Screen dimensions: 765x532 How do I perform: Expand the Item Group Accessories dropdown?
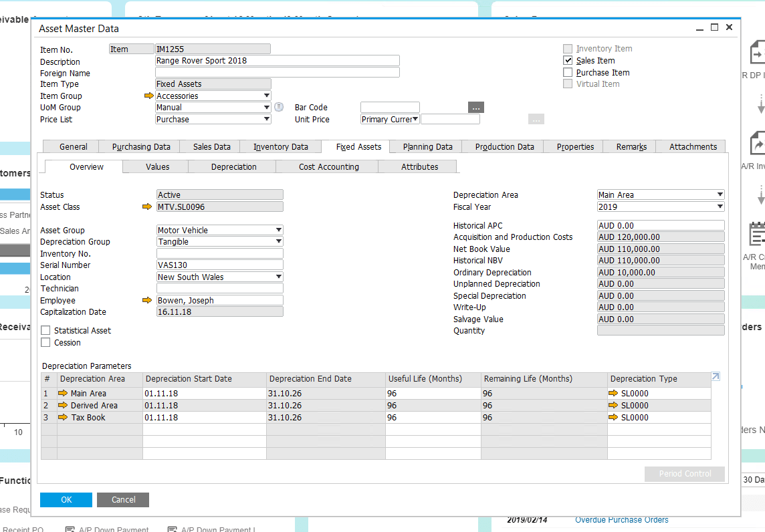tap(266, 96)
